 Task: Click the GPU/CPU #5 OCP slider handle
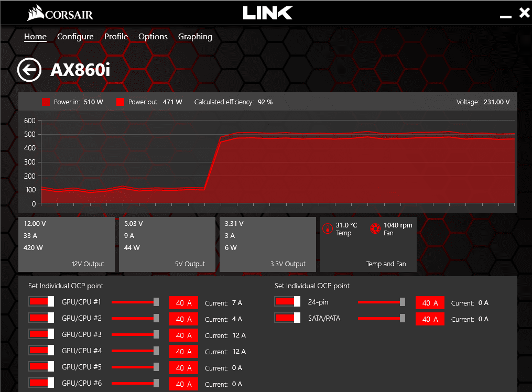point(156,367)
